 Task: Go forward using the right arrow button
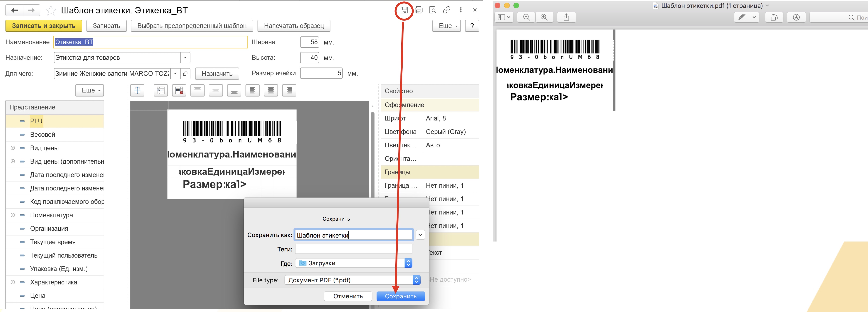(x=31, y=10)
